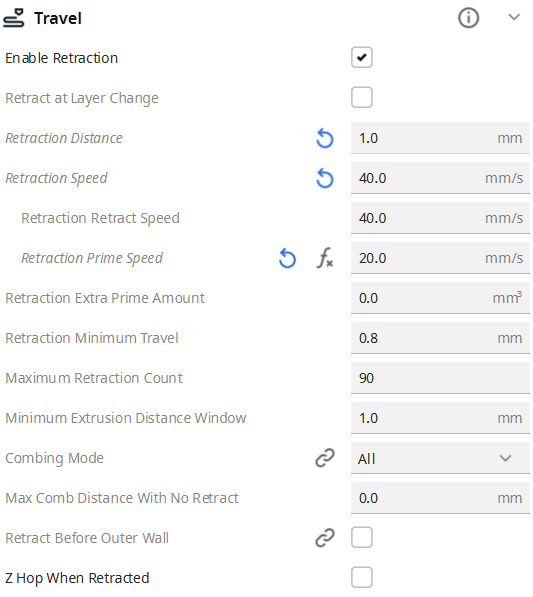
Task: Reset Retraction Distance to default
Action: [x=325, y=138]
